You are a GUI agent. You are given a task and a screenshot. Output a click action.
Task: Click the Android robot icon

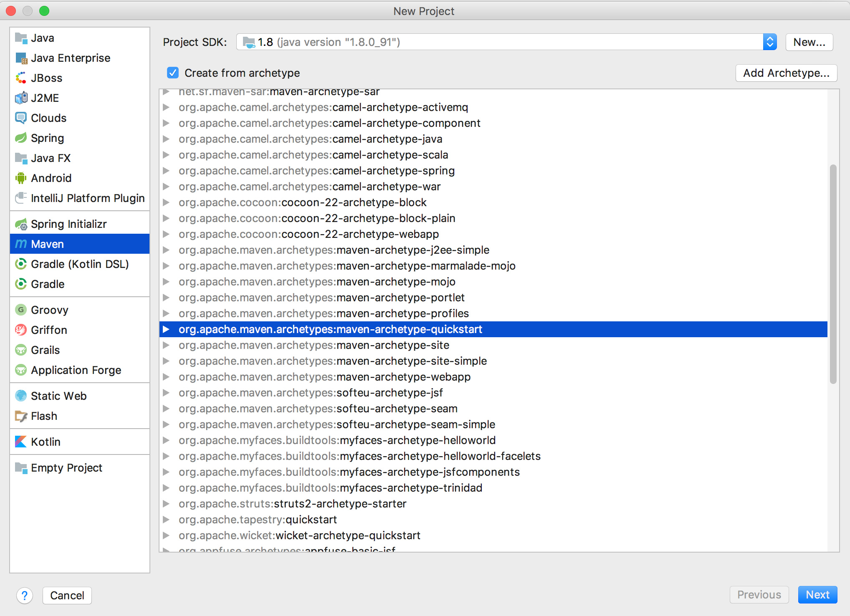coord(21,178)
